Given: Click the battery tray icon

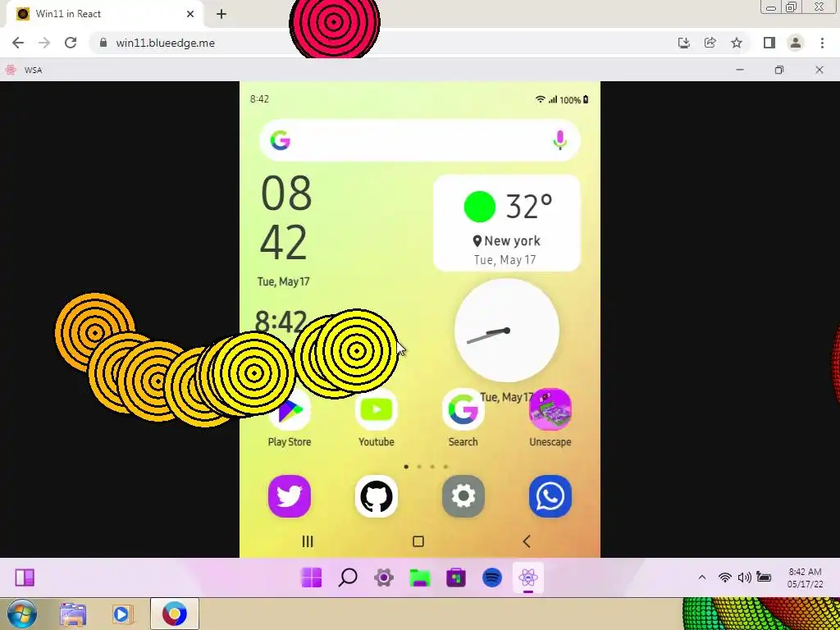Looking at the screenshot, I should click(x=764, y=577).
